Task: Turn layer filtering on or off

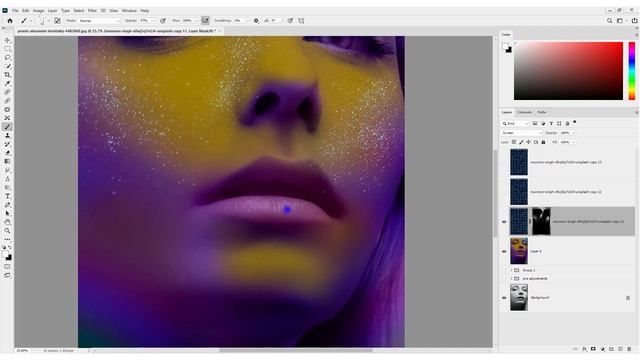Action: [575, 122]
